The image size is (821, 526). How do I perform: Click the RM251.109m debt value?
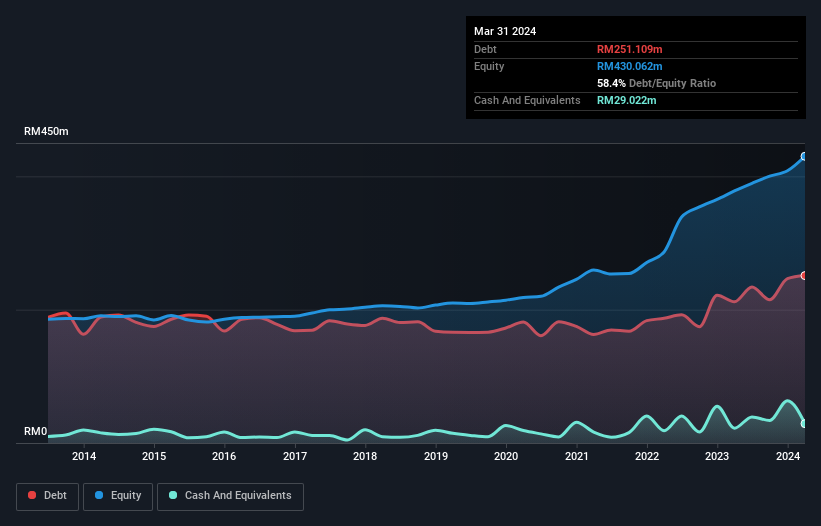click(629, 49)
